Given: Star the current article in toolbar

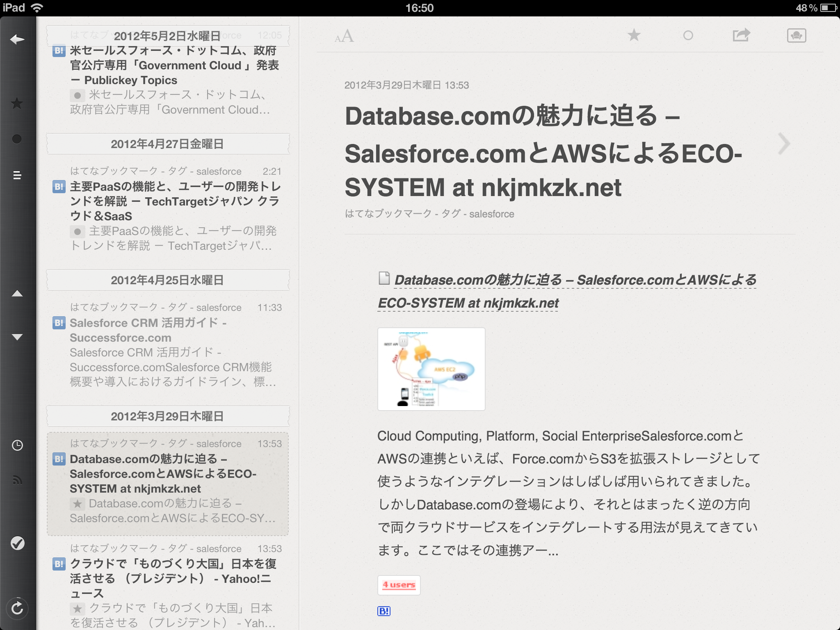Looking at the screenshot, I should pos(634,35).
